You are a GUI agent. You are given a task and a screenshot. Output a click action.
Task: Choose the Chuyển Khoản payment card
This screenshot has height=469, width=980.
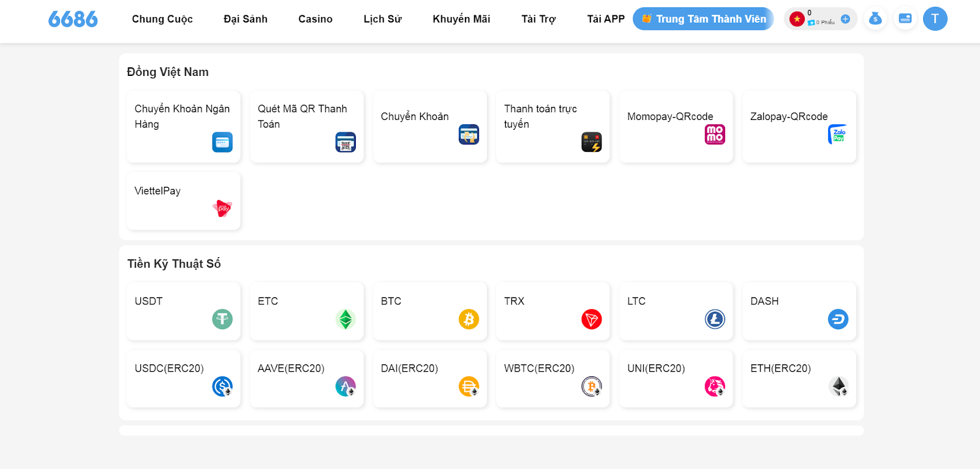click(430, 127)
